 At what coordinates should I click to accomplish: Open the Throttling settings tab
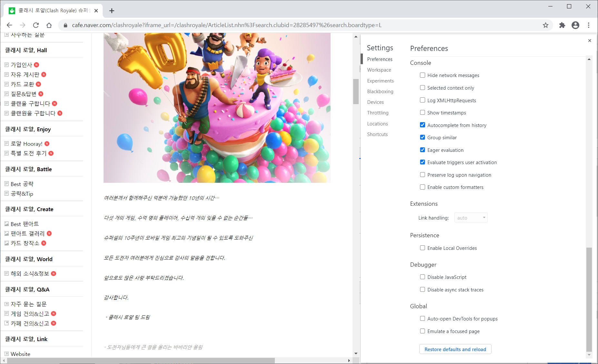click(378, 113)
